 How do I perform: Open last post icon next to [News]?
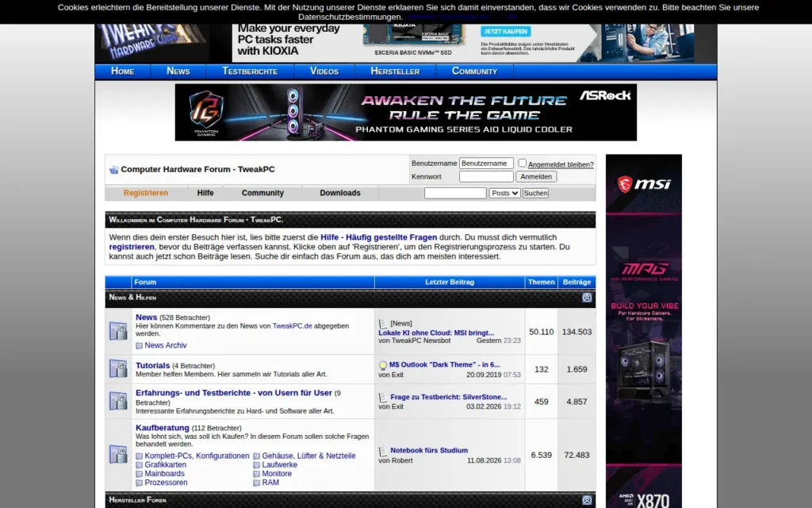[383, 324]
